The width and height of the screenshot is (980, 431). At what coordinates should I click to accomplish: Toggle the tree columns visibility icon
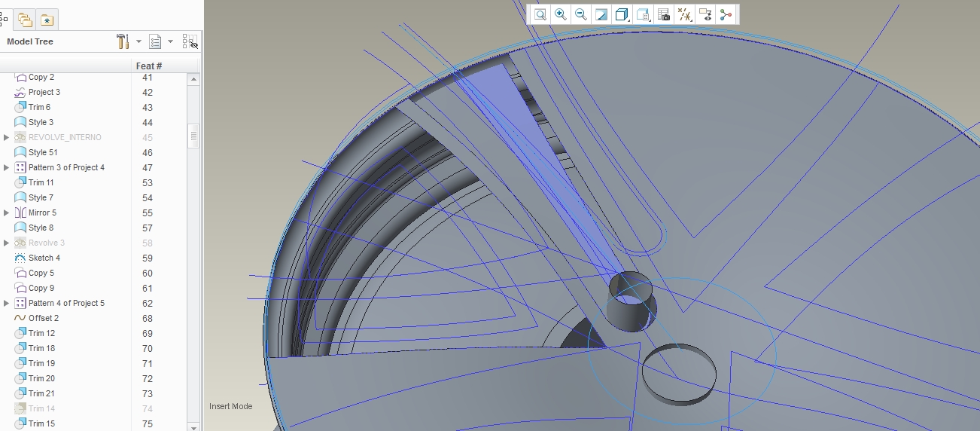point(190,41)
